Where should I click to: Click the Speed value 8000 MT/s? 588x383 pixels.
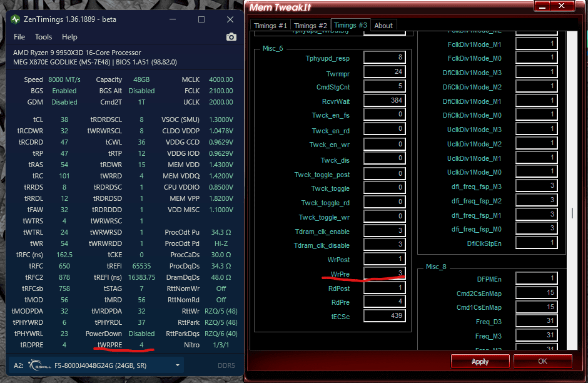pyautogui.click(x=64, y=79)
